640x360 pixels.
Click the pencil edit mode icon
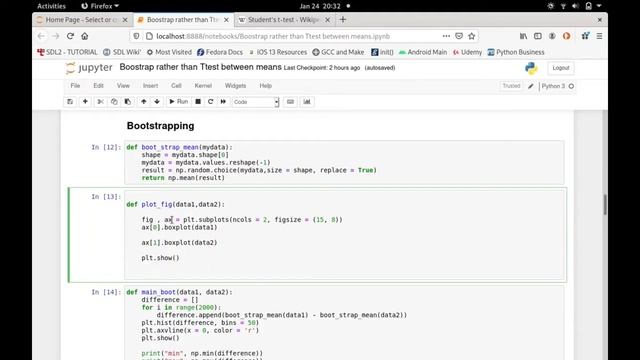[x=531, y=86]
